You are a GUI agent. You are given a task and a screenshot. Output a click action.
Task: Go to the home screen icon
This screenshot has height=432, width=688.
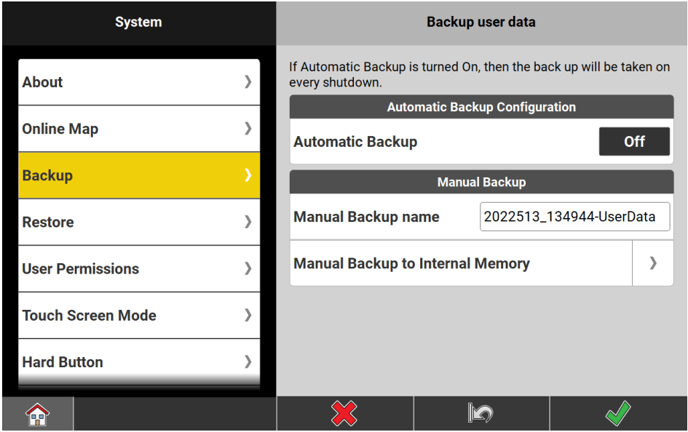tap(37, 414)
